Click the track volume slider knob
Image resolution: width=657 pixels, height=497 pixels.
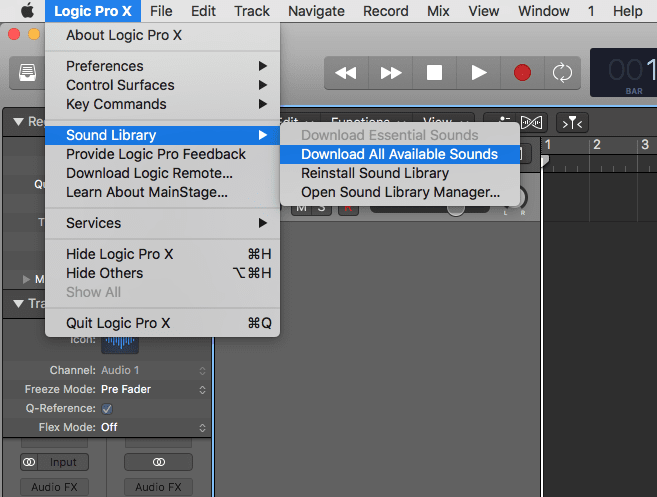click(455, 209)
